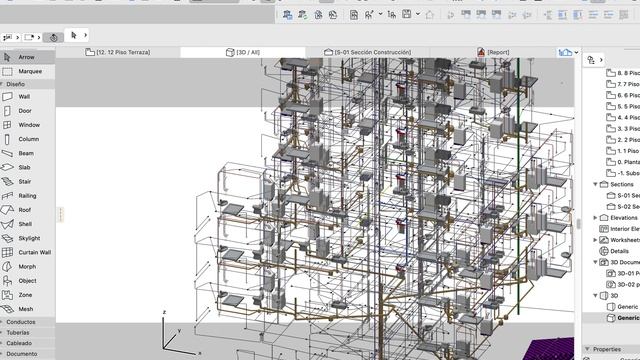This screenshot has width=640, height=360.
Task: Expand arrow tool options chevron in info box
Action: [x=85, y=36]
